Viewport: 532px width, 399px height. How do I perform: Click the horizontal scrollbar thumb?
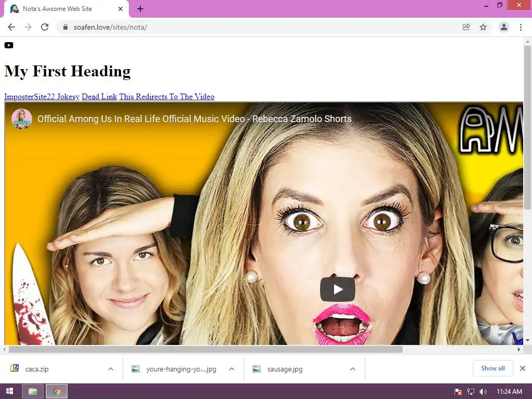coord(205,350)
